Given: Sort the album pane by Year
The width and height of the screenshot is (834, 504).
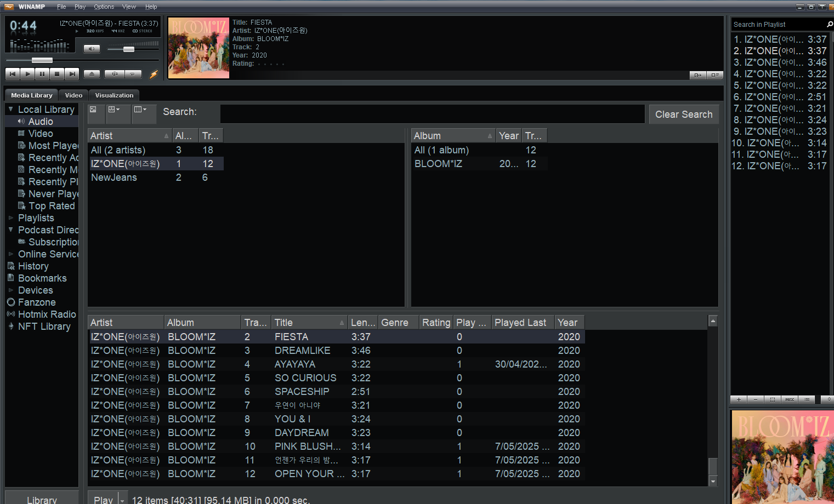Looking at the screenshot, I should coord(508,136).
